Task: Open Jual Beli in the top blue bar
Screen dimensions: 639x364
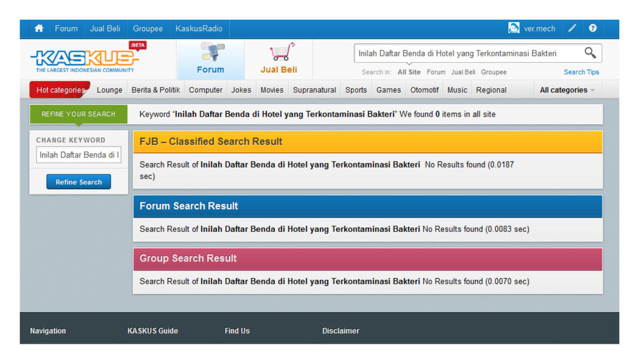Action: tap(105, 28)
